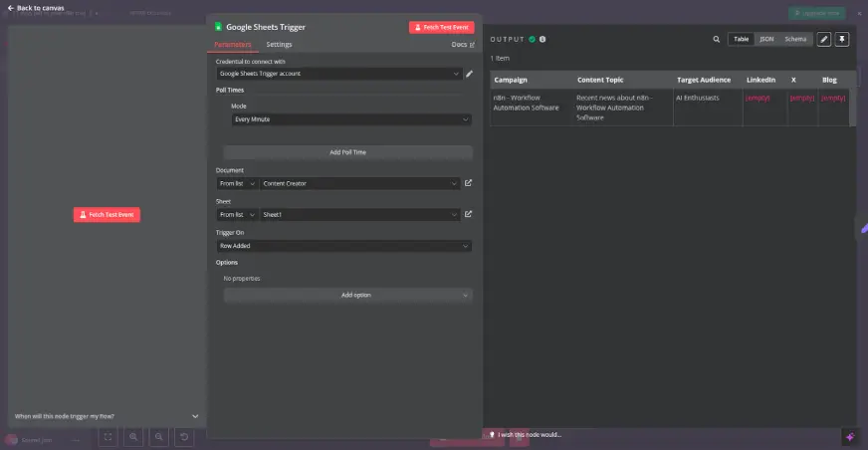Expand 'When will this node trigger' section

tap(195, 416)
